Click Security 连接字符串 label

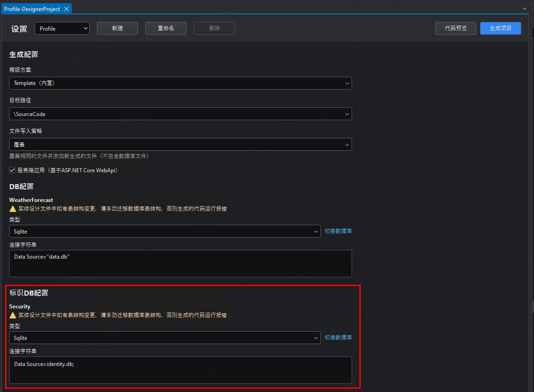(23, 351)
